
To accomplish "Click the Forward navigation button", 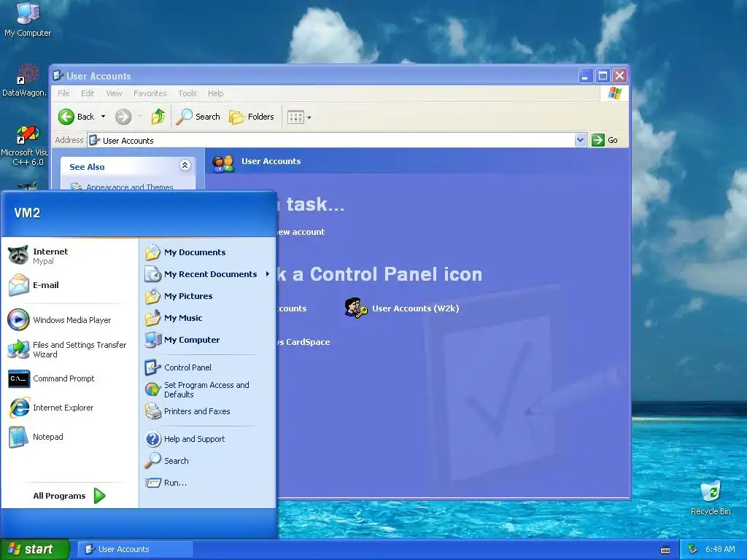I will tap(123, 117).
